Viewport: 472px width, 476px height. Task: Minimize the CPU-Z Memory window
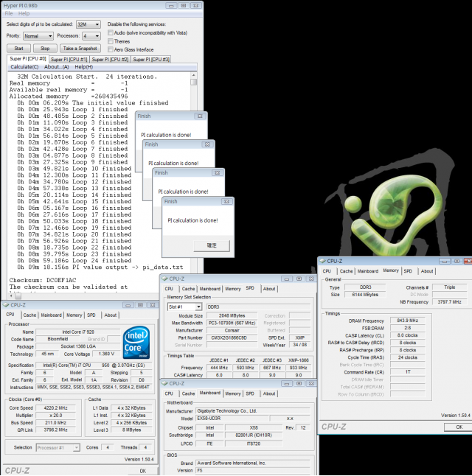click(444, 261)
